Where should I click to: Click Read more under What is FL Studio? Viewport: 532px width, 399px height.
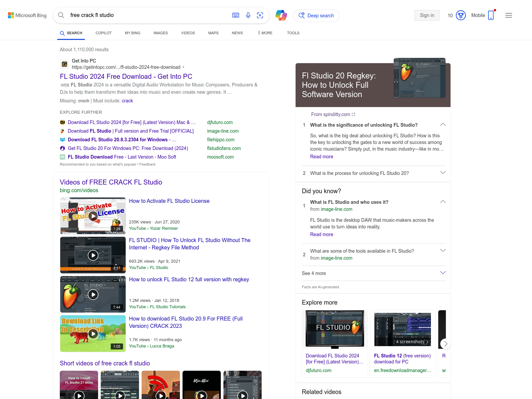click(322, 234)
